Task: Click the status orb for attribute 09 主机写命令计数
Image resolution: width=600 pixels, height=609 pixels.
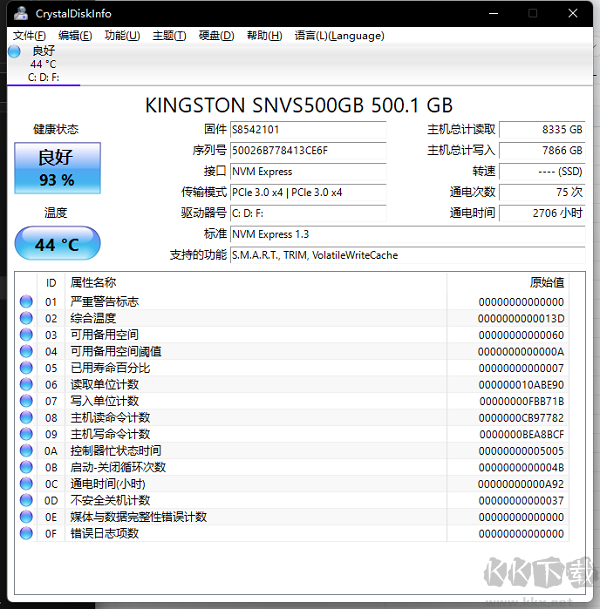Action: 26,434
